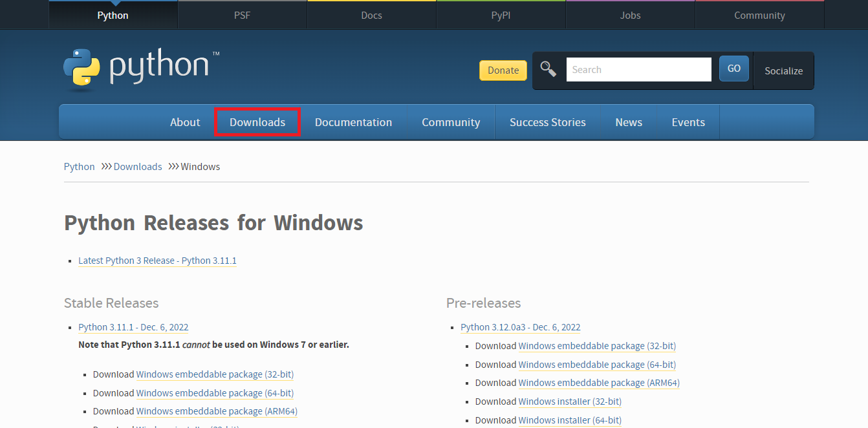Open the Python tab in top bar
Screen dimensions: 868x428
tap(113, 16)
